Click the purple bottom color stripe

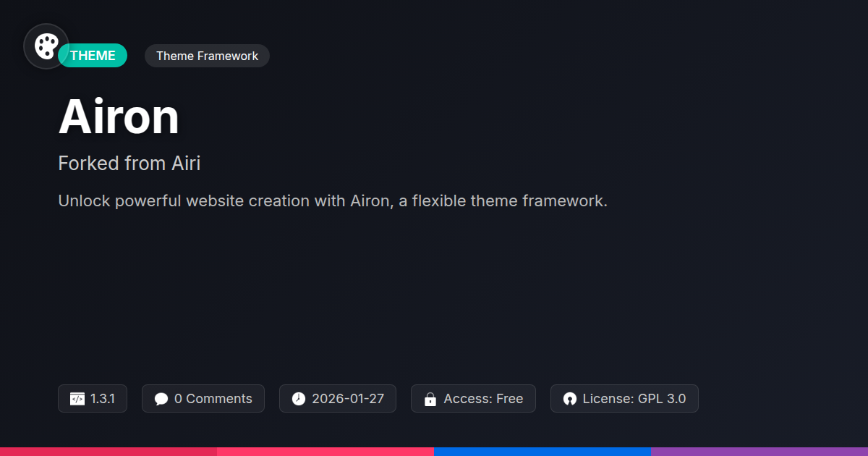(759, 451)
